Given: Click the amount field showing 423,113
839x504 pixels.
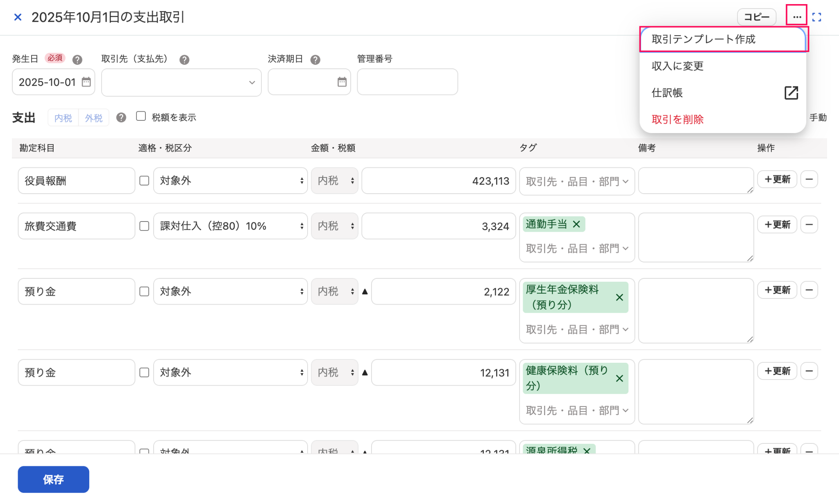Looking at the screenshot, I should pyautogui.click(x=439, y=181).
